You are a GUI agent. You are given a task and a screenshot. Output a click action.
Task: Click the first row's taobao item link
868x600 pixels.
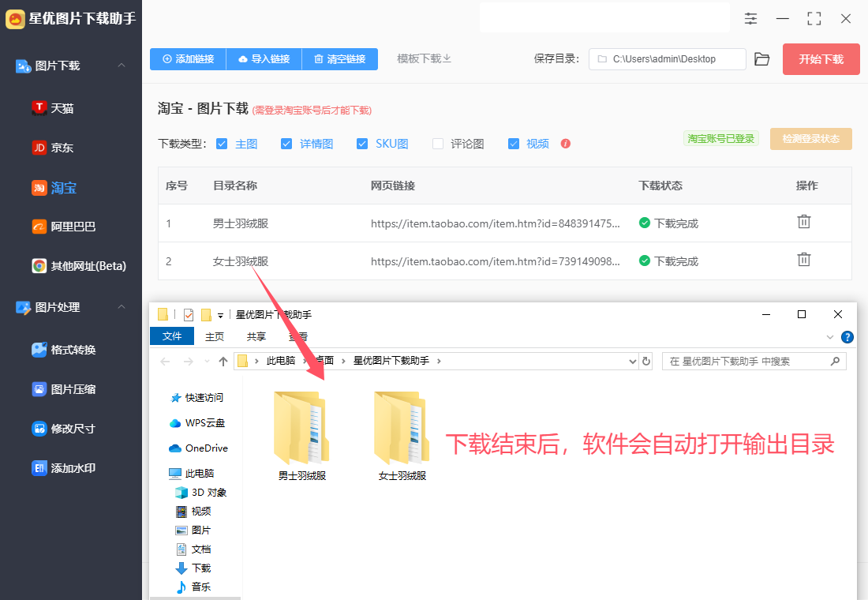click(x=496, y=223)
